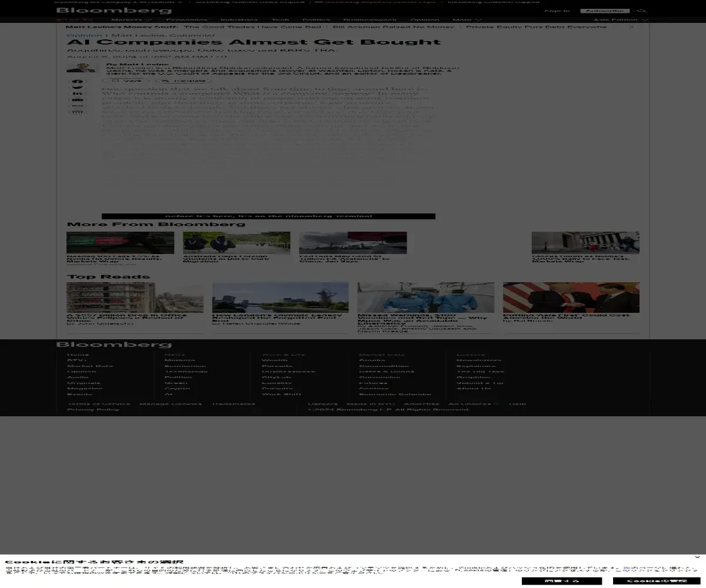Share article on Twitter icon
The height and width of the screenshot is (588, 706).
coord(78,88)
